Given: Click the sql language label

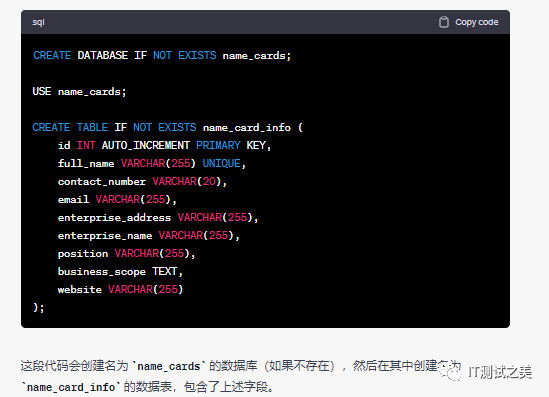Looking at the screenshot, I should [38, 22].
